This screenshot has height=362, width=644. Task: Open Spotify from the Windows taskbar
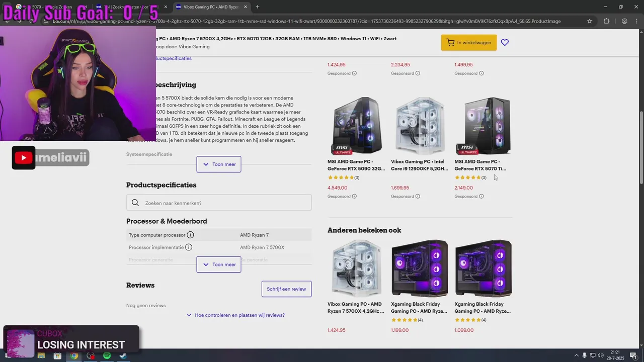107,356
